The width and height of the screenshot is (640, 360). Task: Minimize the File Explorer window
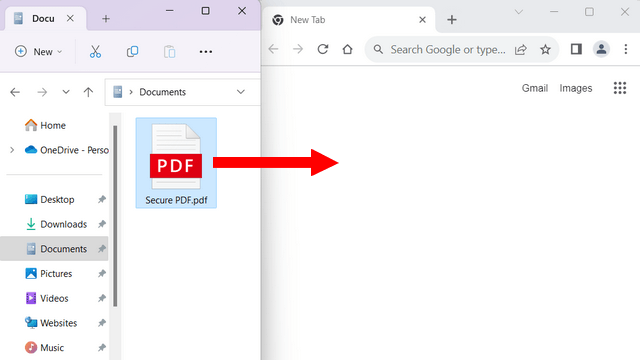[170, 11]
